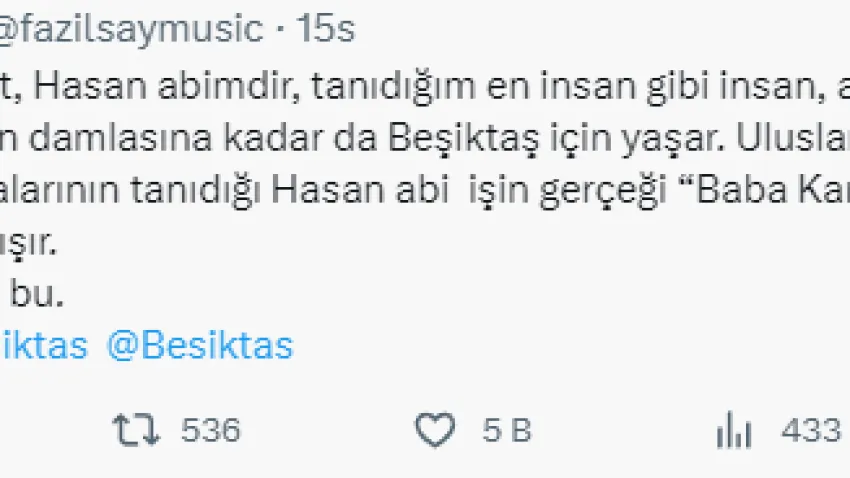
Task: Click the retweet arrows icon
Action: point(135,430)
